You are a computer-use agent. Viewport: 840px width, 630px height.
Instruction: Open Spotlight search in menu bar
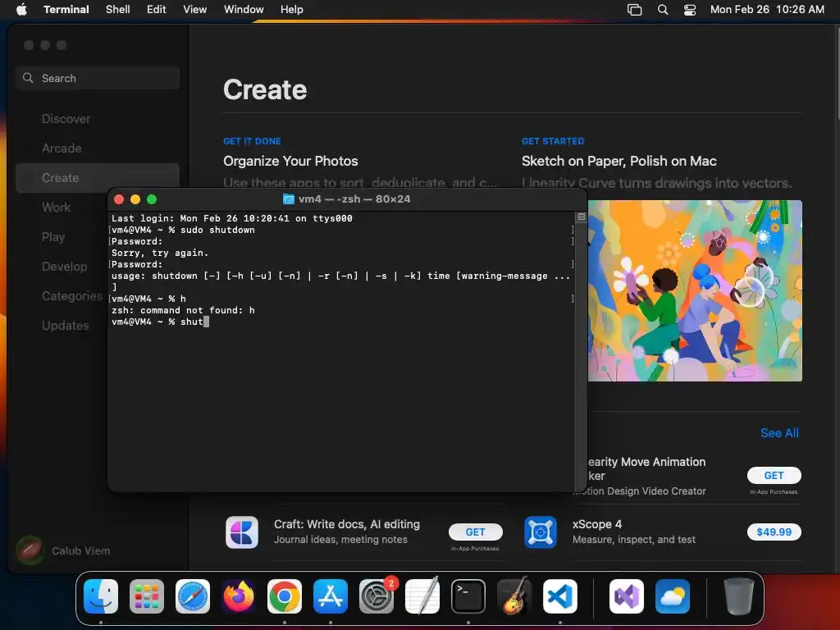click(x=663, y=10)
